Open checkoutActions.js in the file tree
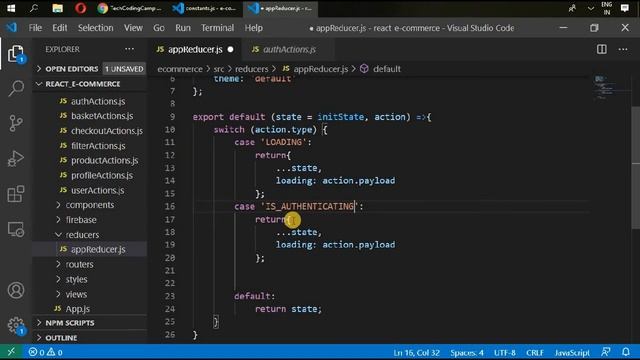Image resolution: width=640 pixels, height=360 pixels. (107, 131)
